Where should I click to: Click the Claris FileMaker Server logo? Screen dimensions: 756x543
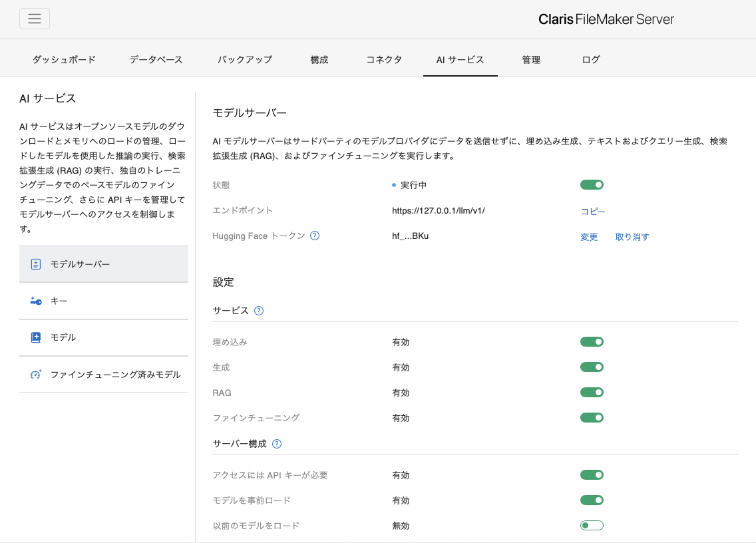tap(606, 19)
